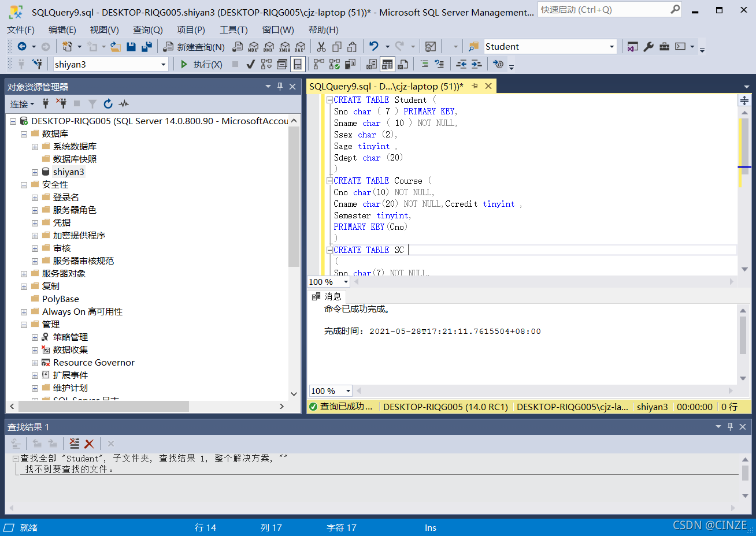Screen dimensions: 756x536
Task: Click the split-editor handle above the scrollbar
Action: pyautogui.click(x=744, y=100)
